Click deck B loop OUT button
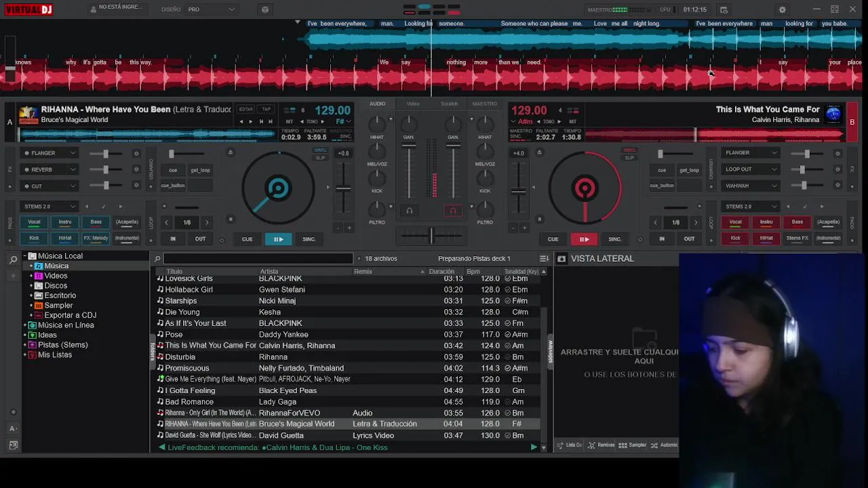868x488 pixels. [689, 239]
